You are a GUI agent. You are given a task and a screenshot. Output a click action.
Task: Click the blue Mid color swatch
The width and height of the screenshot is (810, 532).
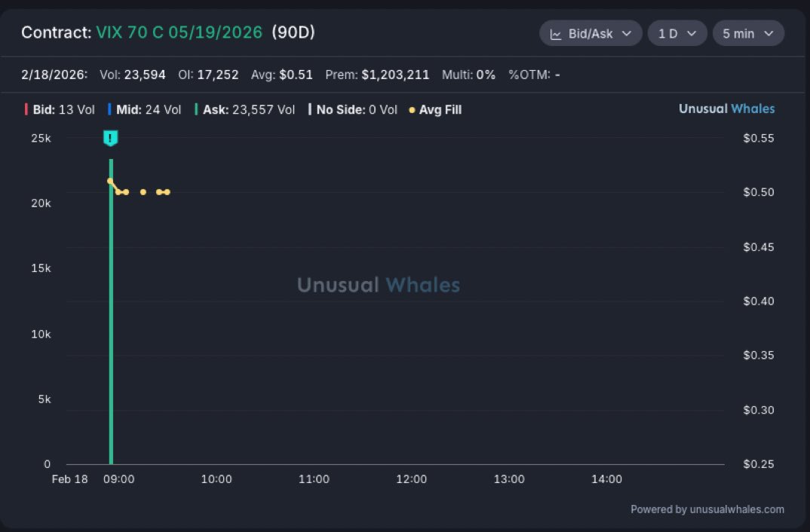pos(109,109)
